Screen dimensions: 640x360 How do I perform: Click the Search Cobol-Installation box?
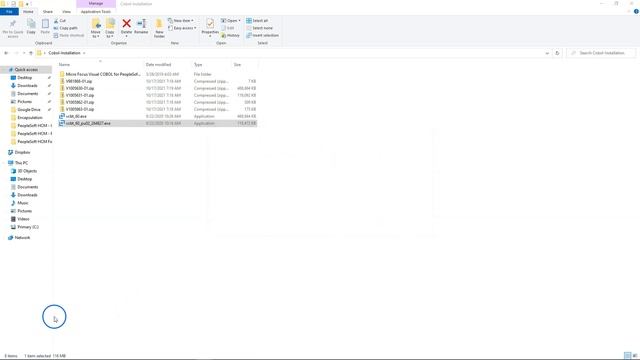600,53
